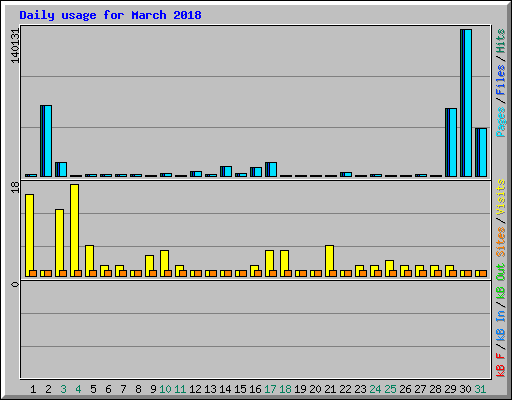Click green weekend day 17 label

click(270, 389)
